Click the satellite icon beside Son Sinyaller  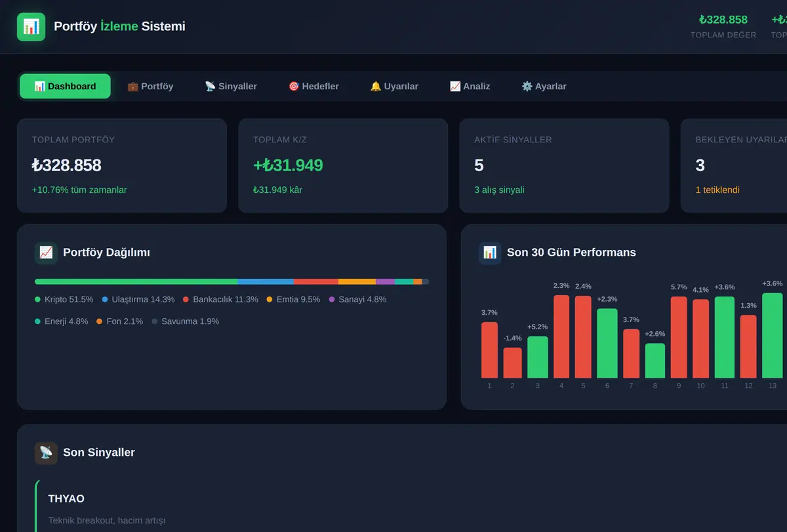pyautogui.click(x=46, y=453)
